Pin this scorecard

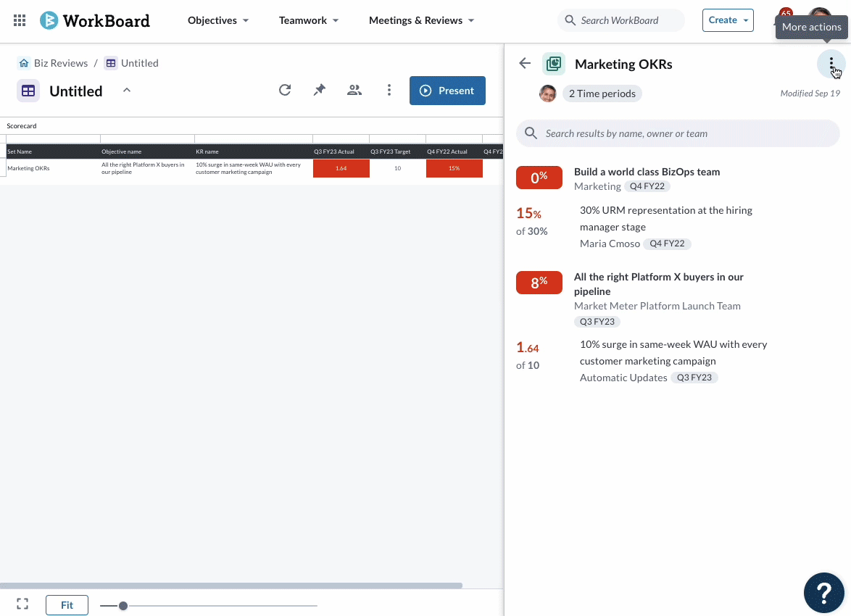pyautogui.click(x=320, y=90)
